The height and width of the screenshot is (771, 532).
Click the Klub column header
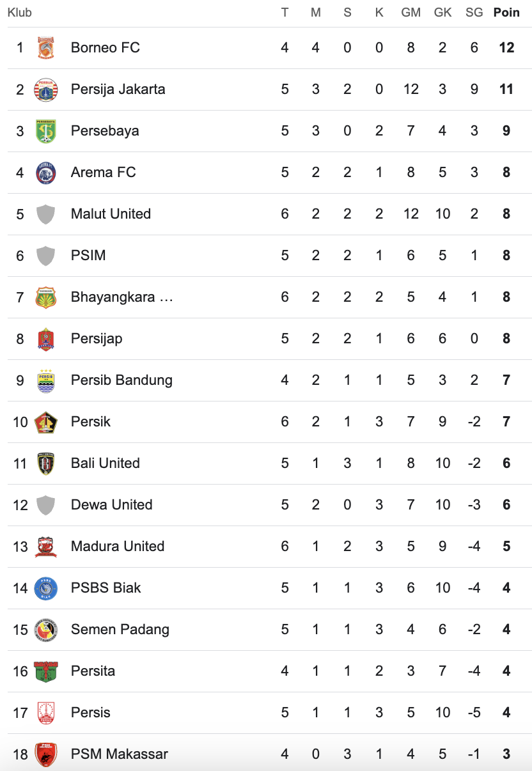pos(20,13)
